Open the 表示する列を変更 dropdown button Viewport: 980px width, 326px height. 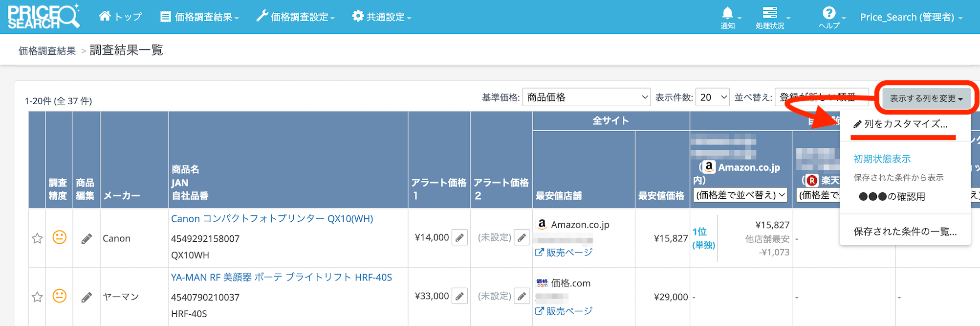coord(925,98)
